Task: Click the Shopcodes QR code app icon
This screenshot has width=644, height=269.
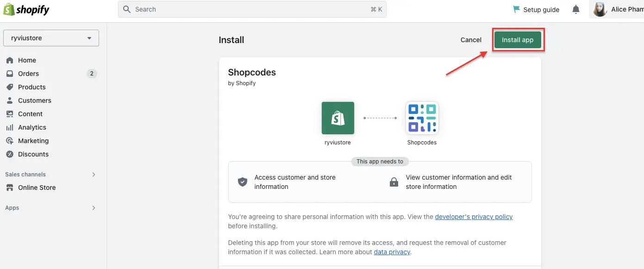Action: pyautogui.click(x=422, y=118)
